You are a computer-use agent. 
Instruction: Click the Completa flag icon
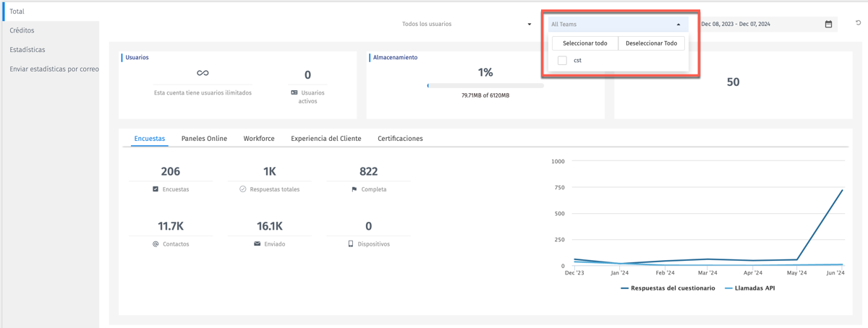354,189
